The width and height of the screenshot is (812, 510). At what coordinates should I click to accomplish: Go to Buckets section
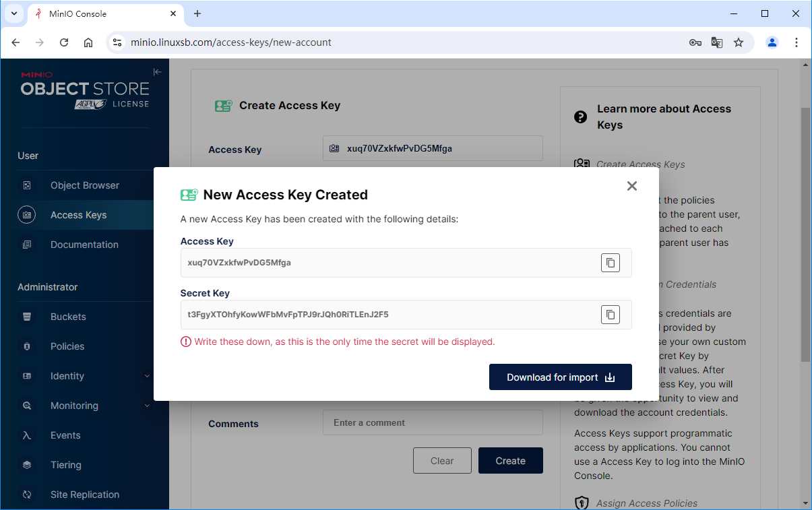tap(68, 317)
